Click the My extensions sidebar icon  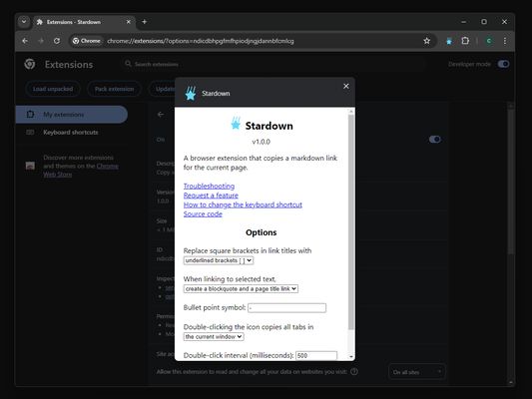[30, 115]
